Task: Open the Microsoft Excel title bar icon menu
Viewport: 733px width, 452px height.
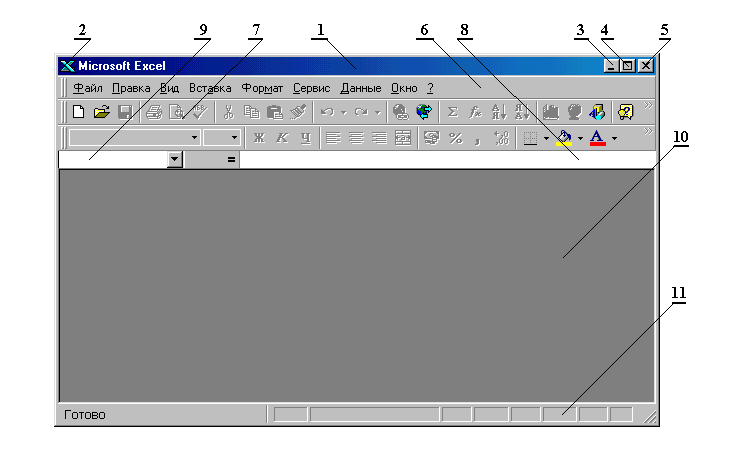Action: point(67,66)
